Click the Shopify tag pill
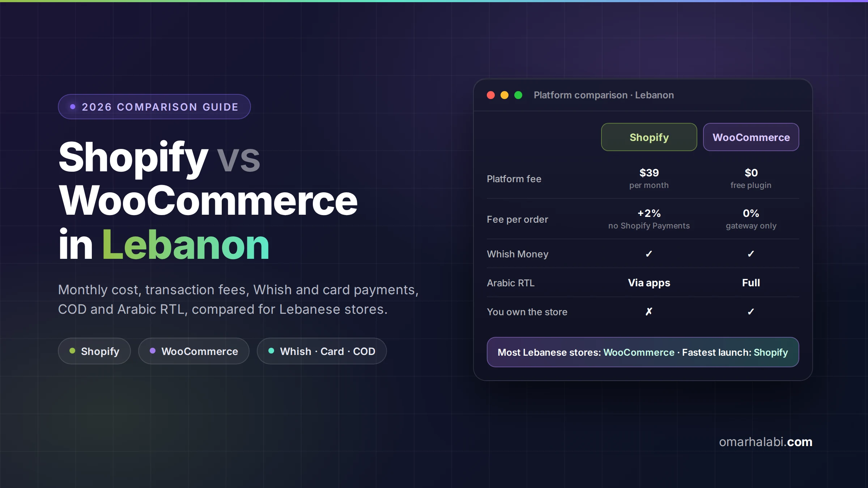This screenshot has width=868, height=488. [94, 351]
